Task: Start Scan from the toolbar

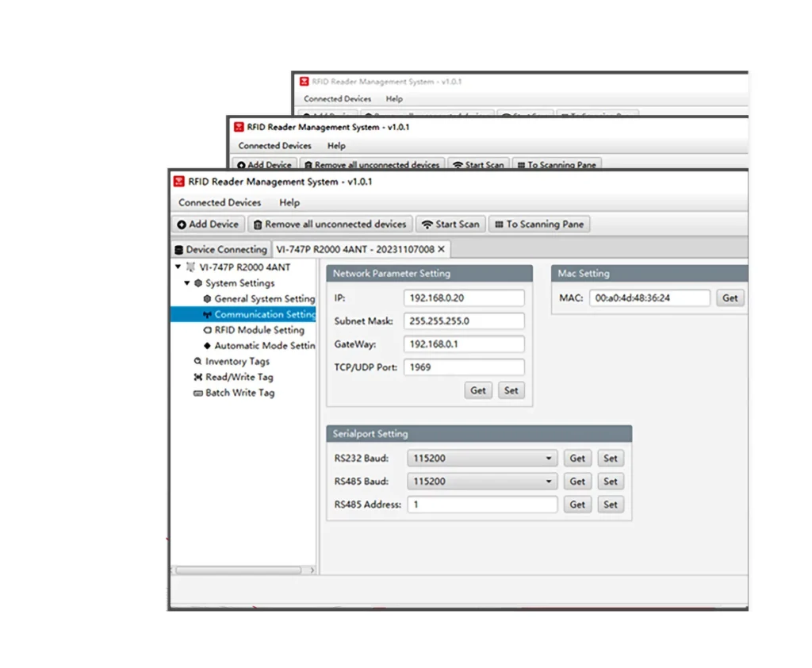Action: click(x=450, y=225)
